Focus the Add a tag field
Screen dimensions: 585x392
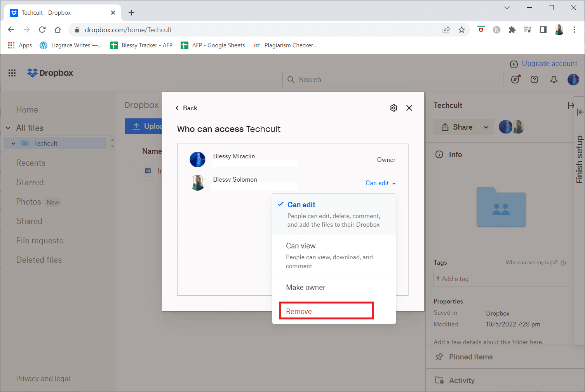(x=501, y=279)
